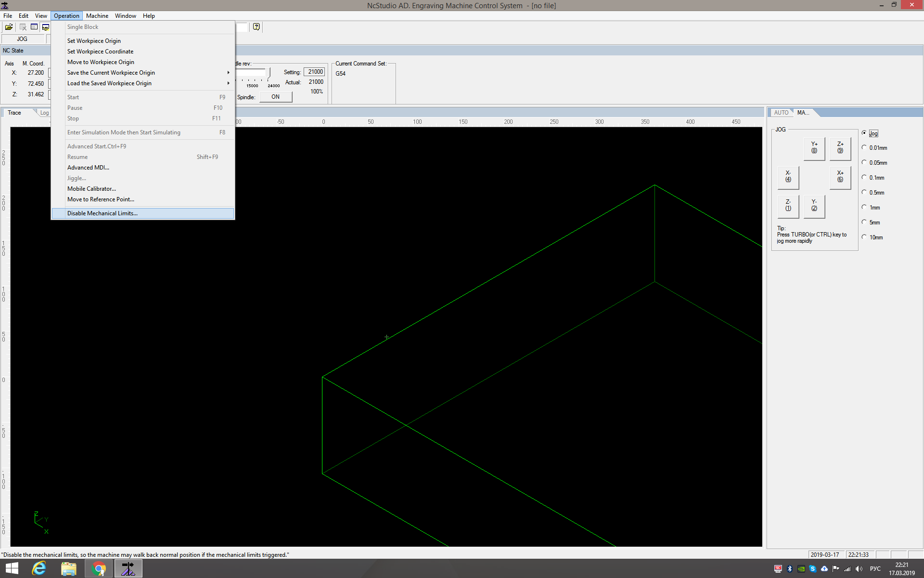Click the Bluetooth tray icon

(790, 569)
